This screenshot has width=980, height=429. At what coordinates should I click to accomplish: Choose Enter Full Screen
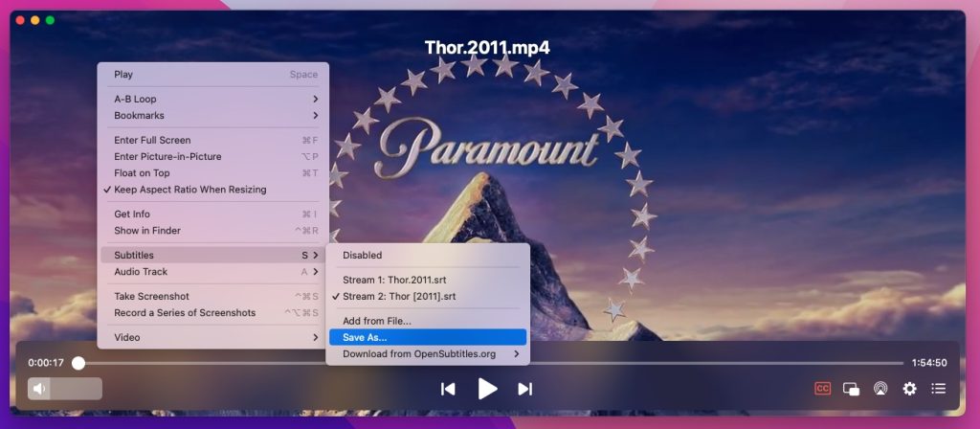pos(213,140)
